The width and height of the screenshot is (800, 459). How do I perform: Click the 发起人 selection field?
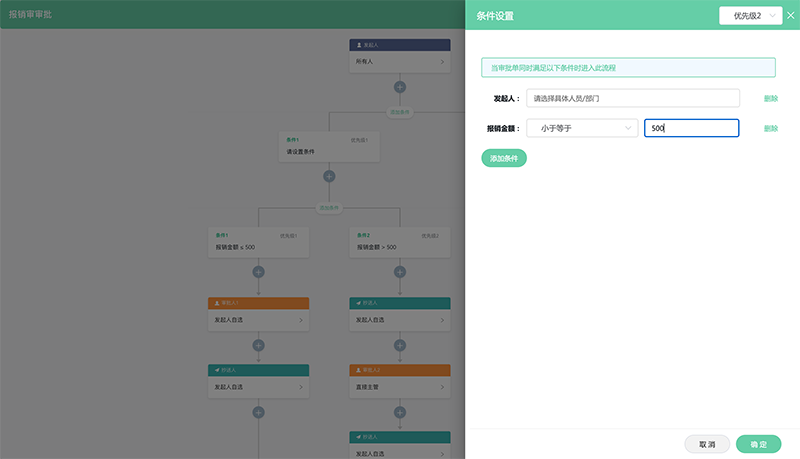pos(632,98)
